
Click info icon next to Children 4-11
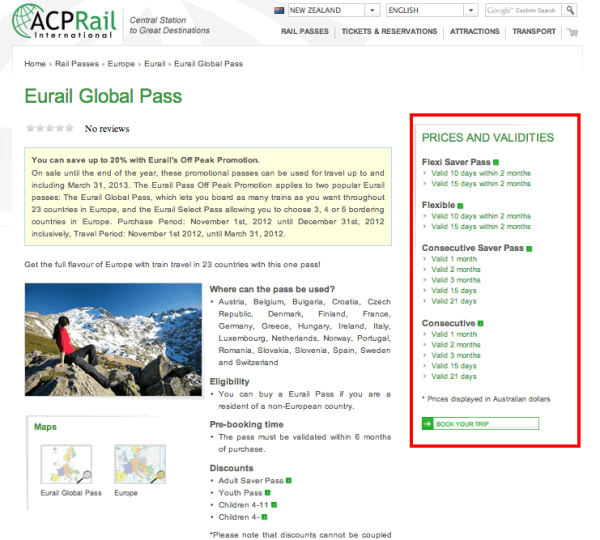coord(274,505)
